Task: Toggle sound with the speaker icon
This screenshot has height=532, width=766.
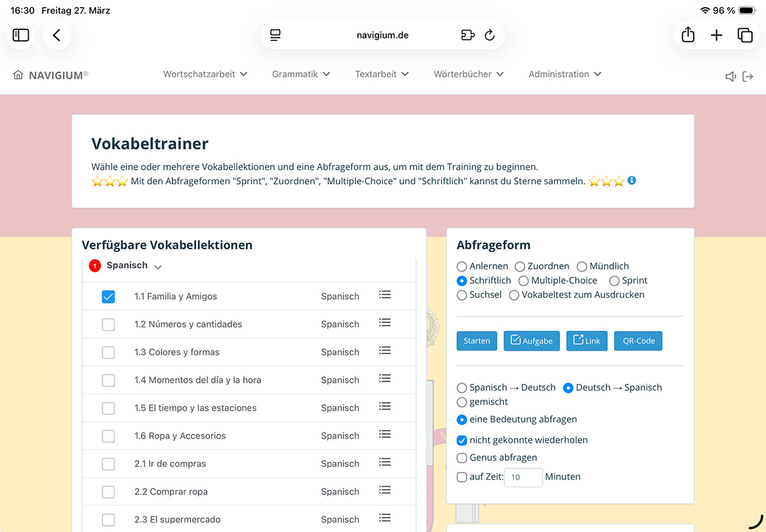Action: pos(731,77)
